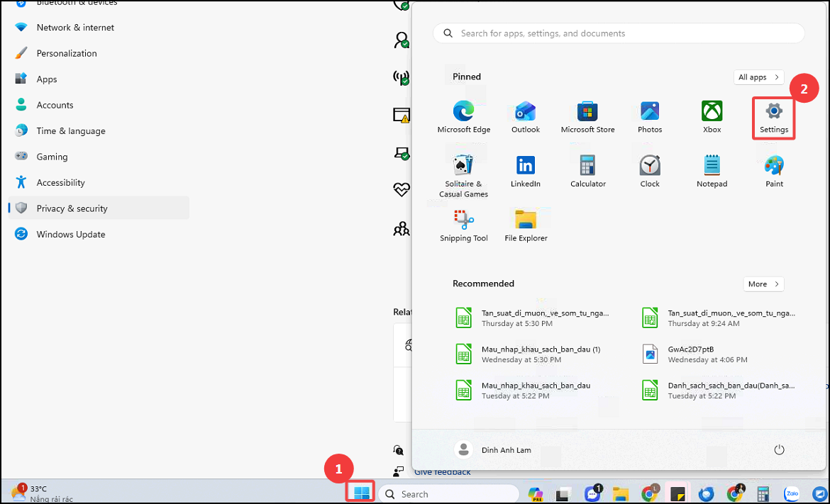Image resolution: width=830 pixels, height=504 pixels.
Task: Open the Clock app
Action: [x=650, y=172]
